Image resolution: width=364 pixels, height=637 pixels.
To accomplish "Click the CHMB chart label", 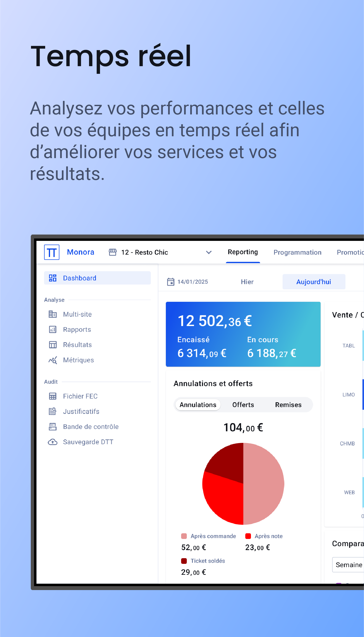I will tap(347, 444).
